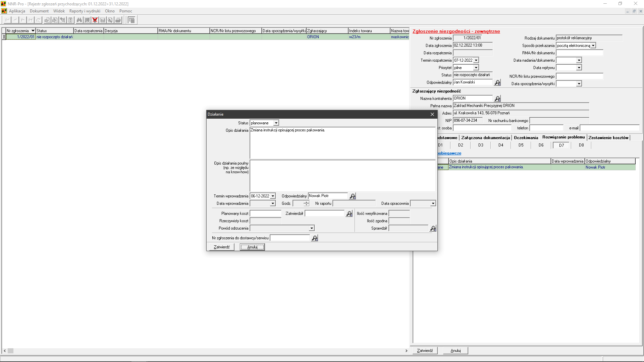The width and height of the screenshot is (644, 362).
Task: Switch to the Zestawienie kosztów tab
Action: [x=608, y=138]
